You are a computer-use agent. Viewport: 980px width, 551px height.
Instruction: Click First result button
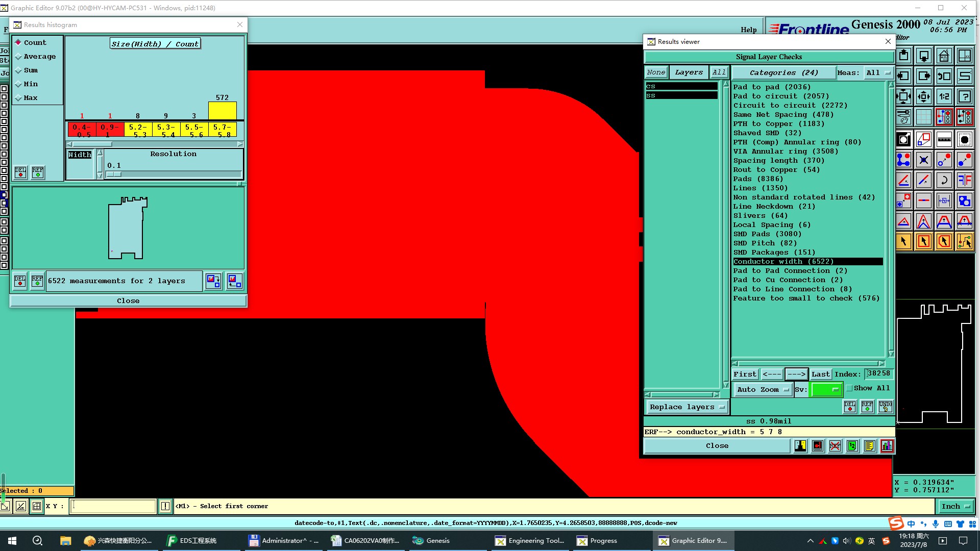745,374
